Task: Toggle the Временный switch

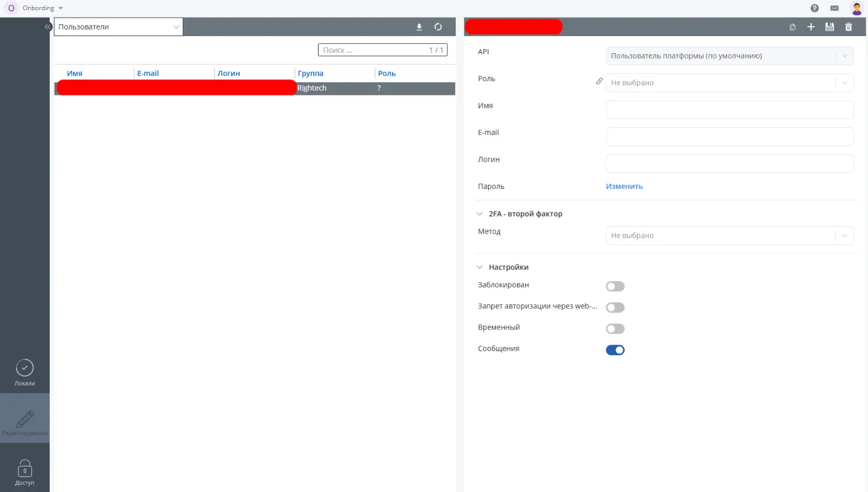Action: click(x=615, y=329)
